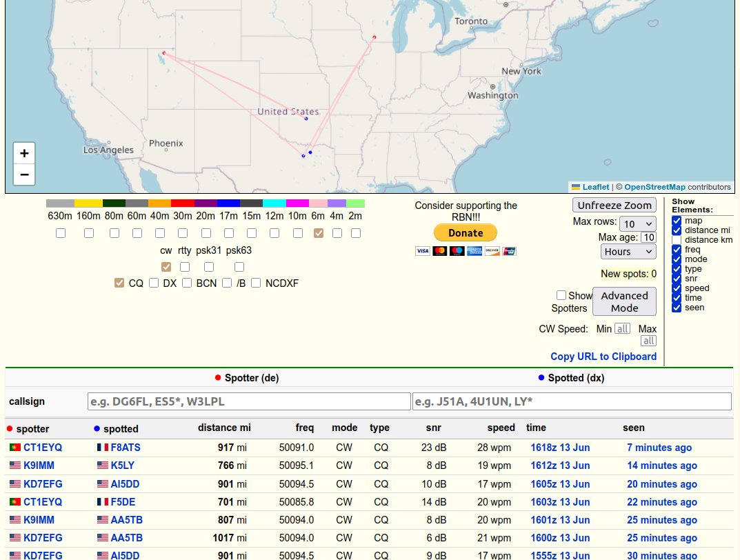Click the red spotter marker near Wisconsin

point(374,37)
